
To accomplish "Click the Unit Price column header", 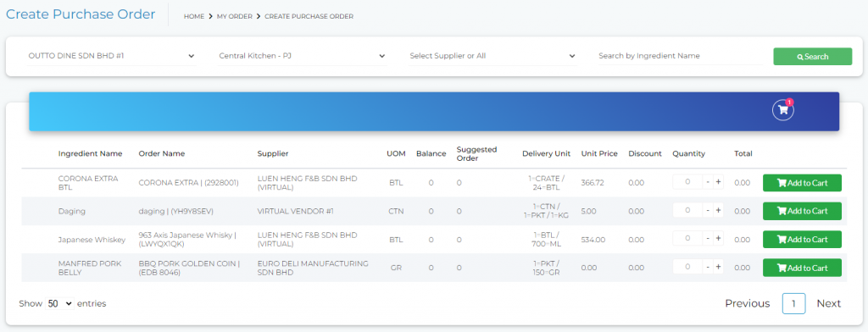I will click(x=599, y=154).
